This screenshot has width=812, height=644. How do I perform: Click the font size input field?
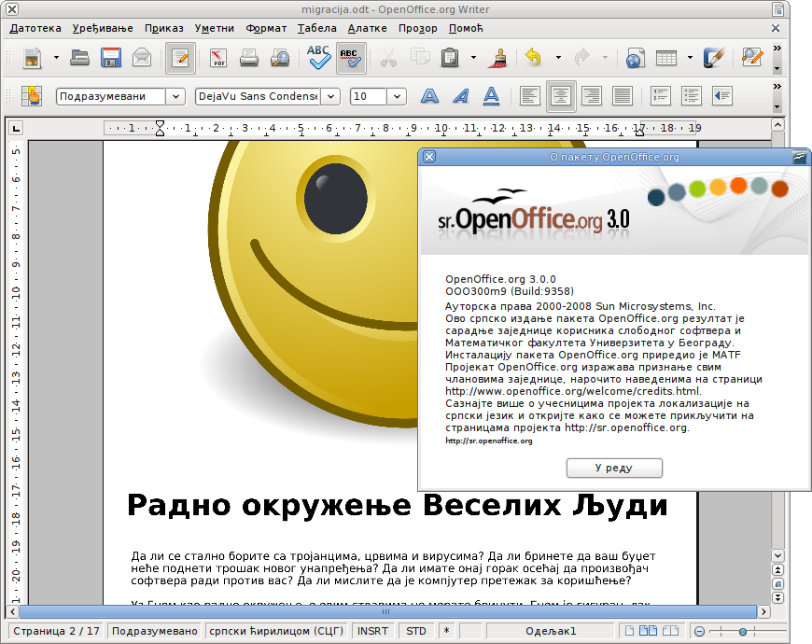pos(368,96)
